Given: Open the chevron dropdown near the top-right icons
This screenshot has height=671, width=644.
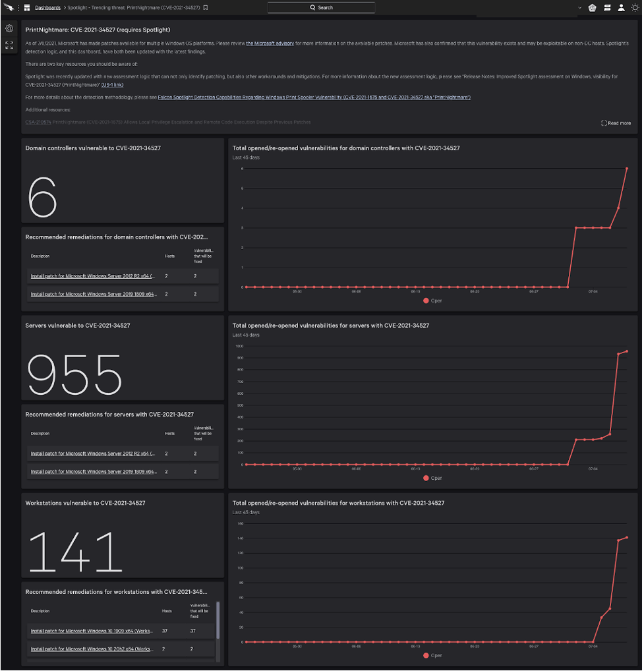Looking at the screenshot, I should pyautogui.click(x=579, y=8).
